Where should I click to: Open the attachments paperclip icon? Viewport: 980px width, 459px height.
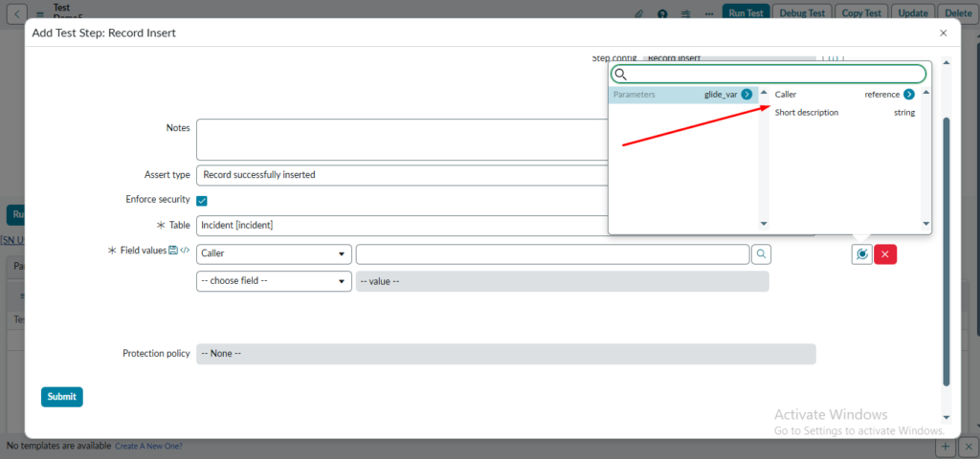tap(639, 14)
